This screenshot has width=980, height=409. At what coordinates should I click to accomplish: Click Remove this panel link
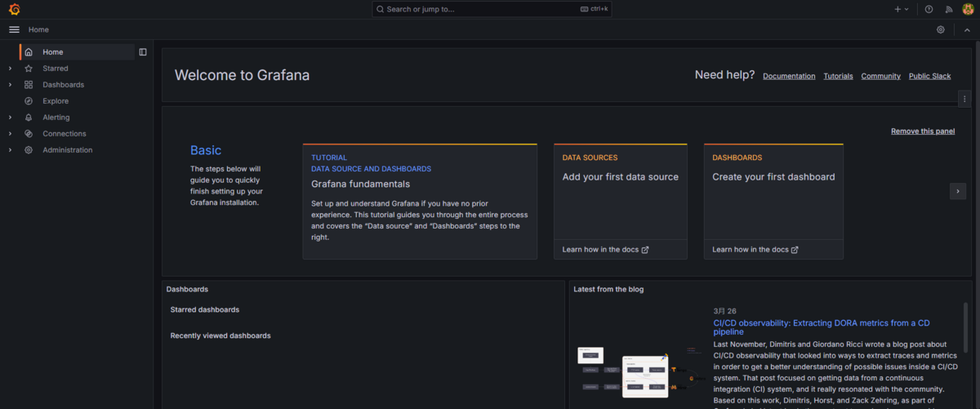click(923, 131)
